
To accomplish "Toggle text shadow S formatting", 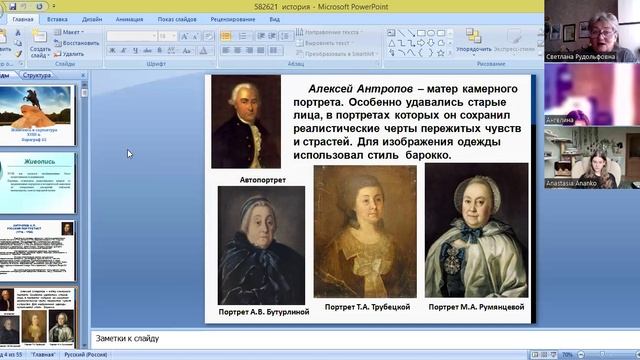I will [160, 51].
